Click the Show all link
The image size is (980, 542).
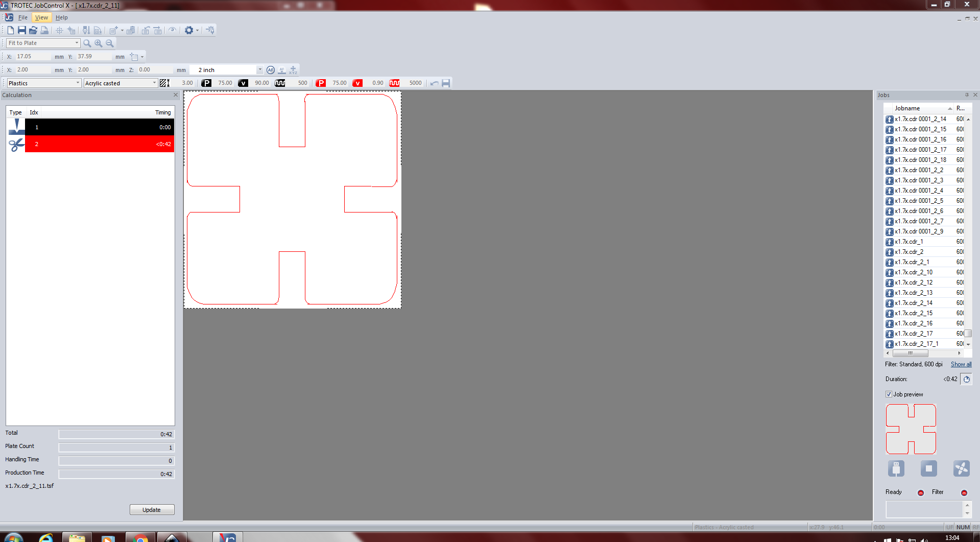961,364
